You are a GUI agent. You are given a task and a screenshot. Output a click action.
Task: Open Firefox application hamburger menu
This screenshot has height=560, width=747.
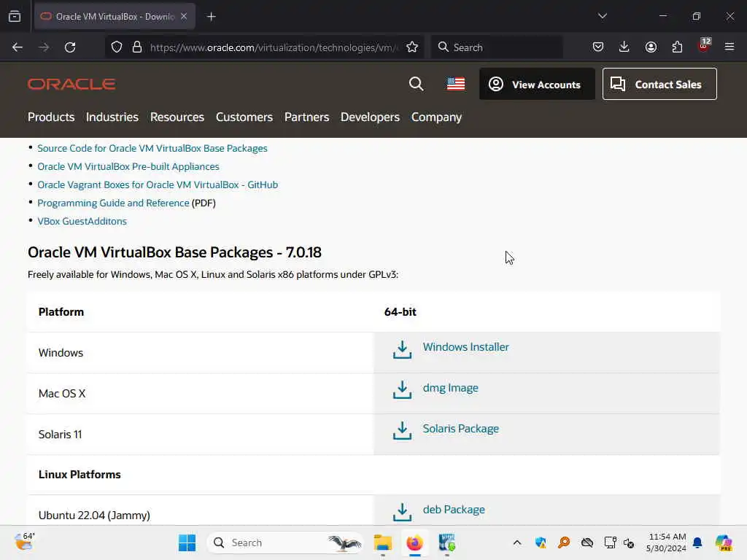pyautogui.click(x=729, y=47)
